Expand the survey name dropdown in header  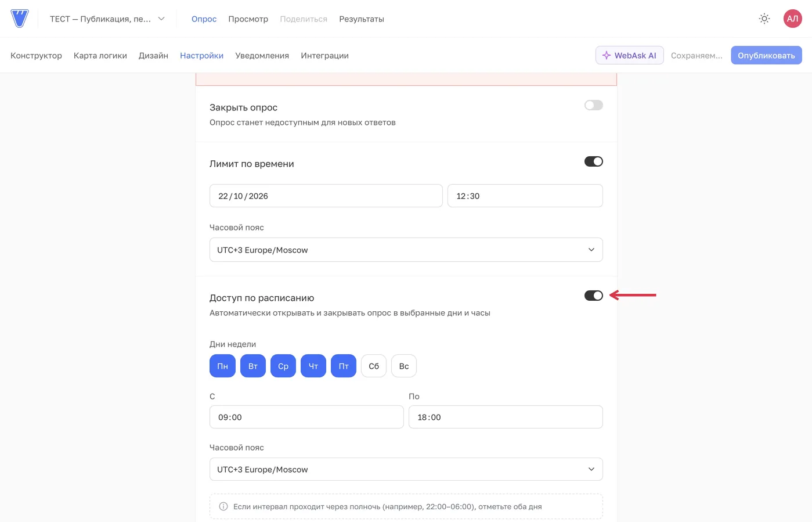(x=107, y=19)
